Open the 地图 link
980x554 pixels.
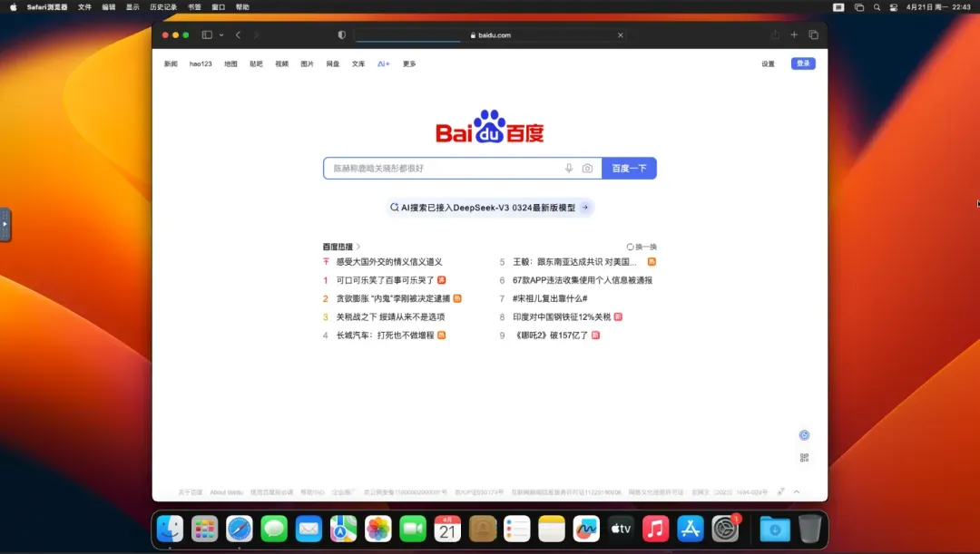click(x=230, y=63)
